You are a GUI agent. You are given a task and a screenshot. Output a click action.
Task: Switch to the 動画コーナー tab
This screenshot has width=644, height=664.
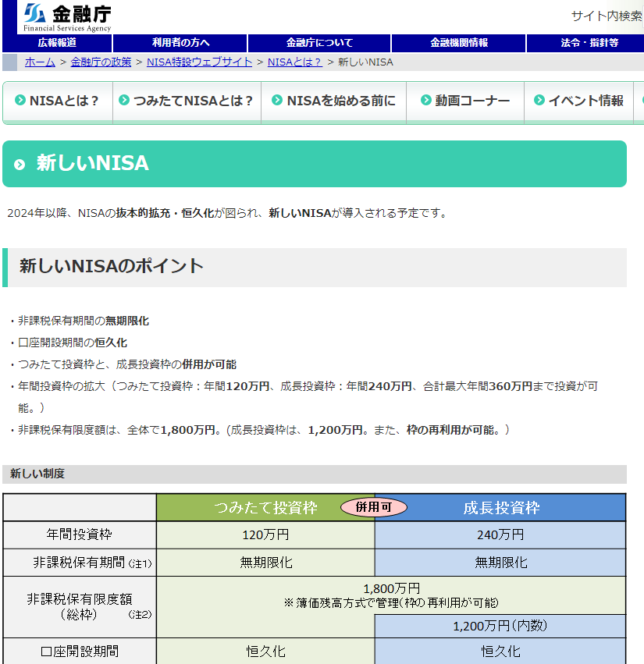click(x=465, y=101)
